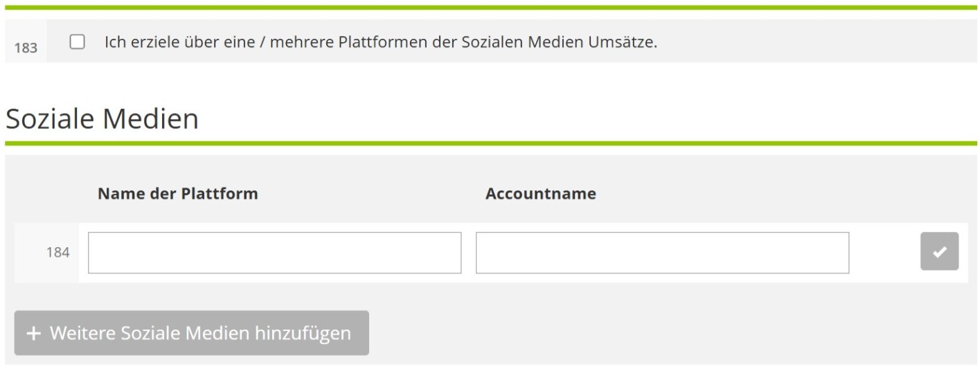Focus the Name der Plattform input field
Viewport: 980px width, 371px height.
pos(274,253)
